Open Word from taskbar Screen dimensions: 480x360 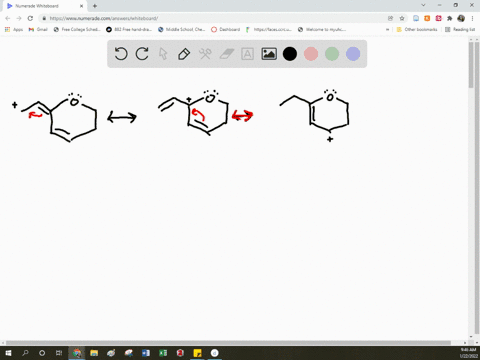(x=146, y=353)
